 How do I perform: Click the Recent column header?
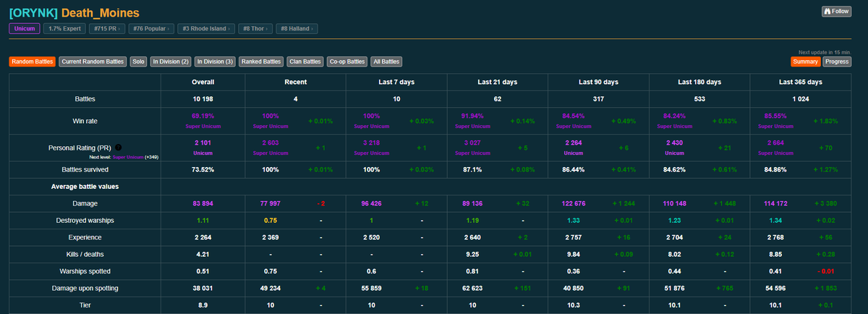tap(295, 82)
